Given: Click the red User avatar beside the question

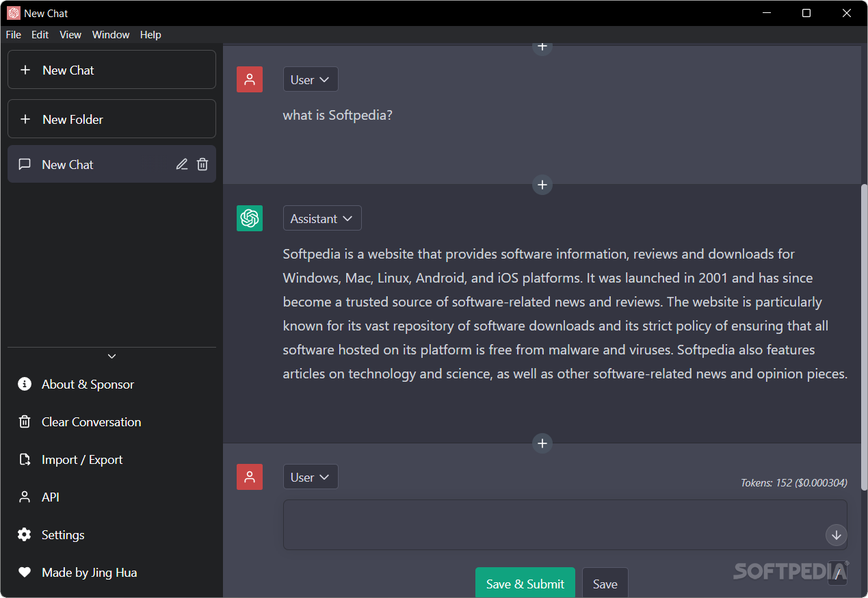Looking at the screenshot, I should click(x=250, y=79).
